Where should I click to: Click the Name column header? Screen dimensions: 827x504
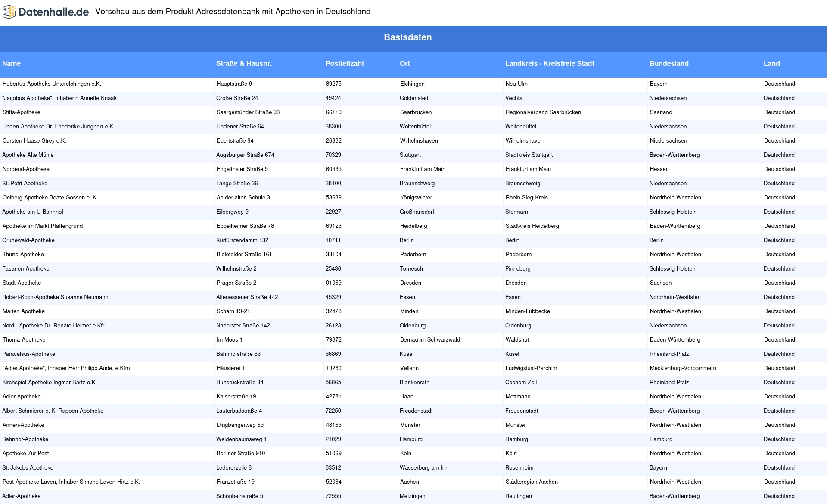[x=12, y=63]
